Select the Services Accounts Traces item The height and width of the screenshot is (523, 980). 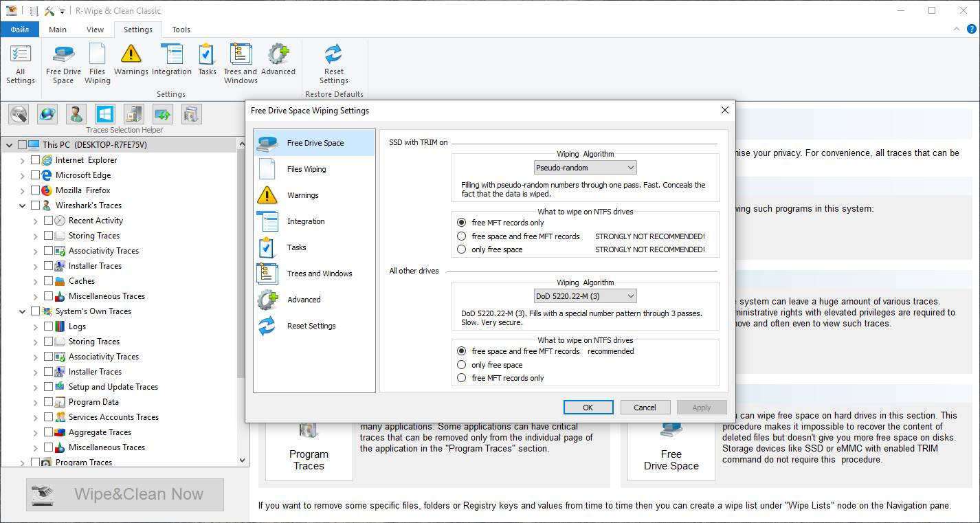[x=113, y=417]
